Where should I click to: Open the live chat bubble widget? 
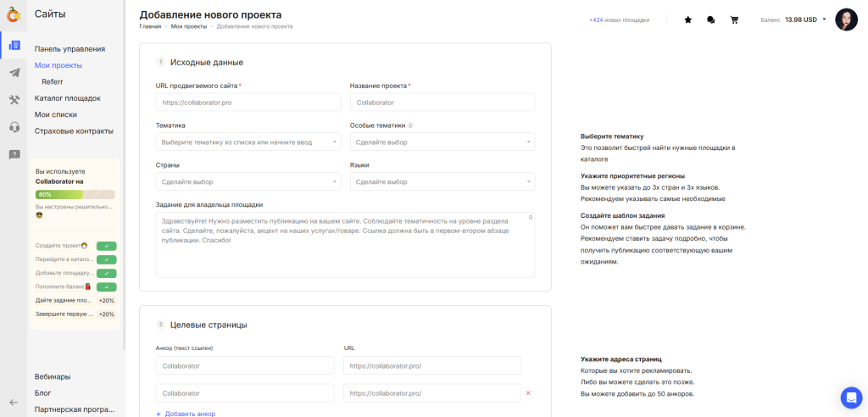pos(851,398)
